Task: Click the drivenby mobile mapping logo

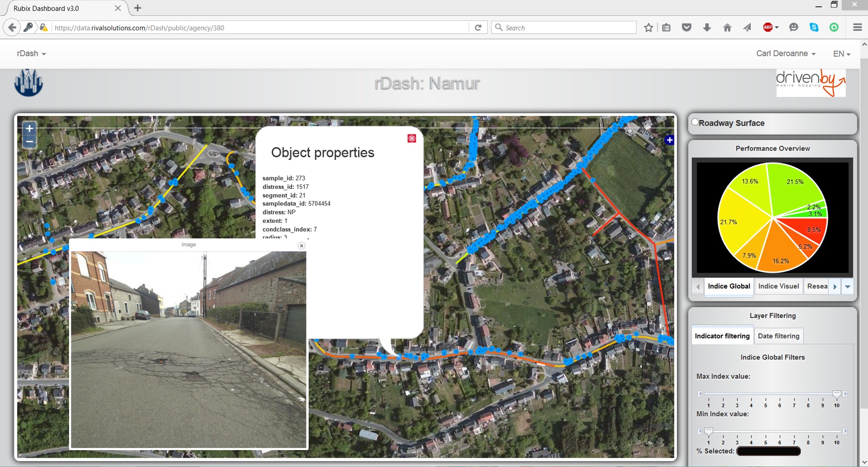Action: pyautogui.click(x=811, y=83)
